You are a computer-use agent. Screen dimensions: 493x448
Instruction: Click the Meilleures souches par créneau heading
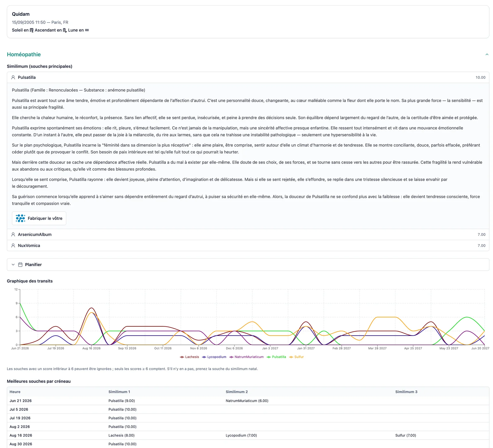click(x=39, y=381)
